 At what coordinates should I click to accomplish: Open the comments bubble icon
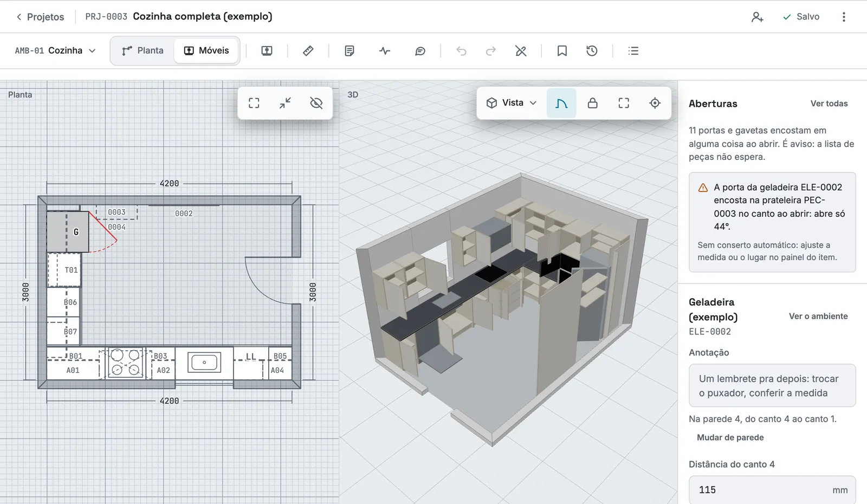(420, 50)
